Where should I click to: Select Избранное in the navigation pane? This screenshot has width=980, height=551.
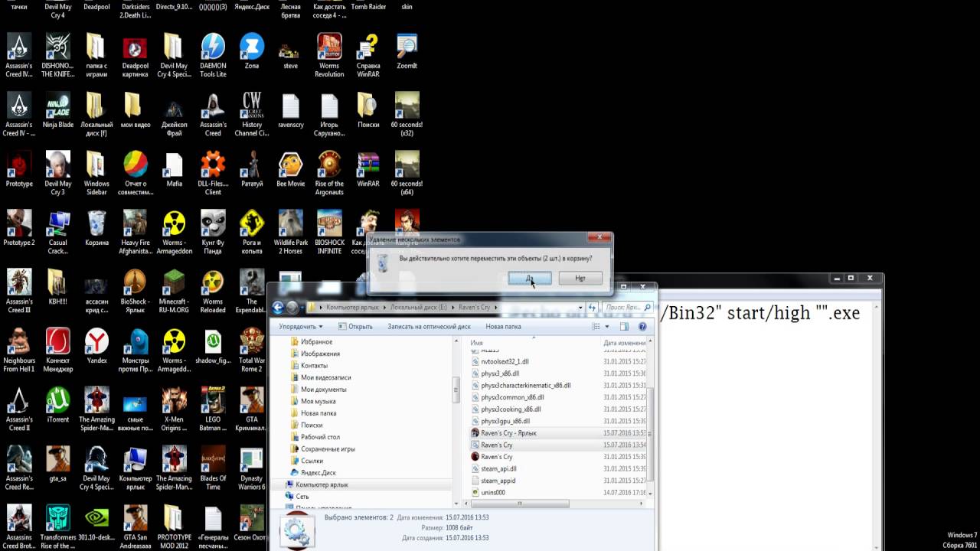coord(316,342)
